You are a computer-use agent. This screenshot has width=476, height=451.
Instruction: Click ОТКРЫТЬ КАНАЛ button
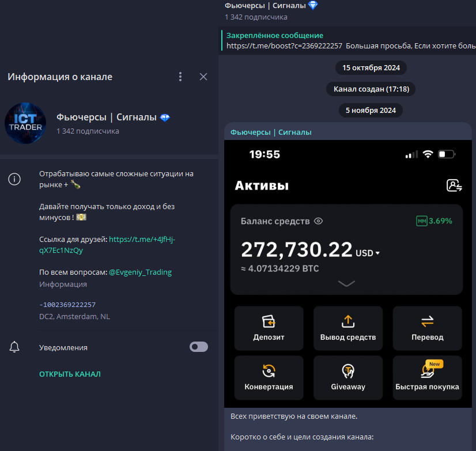pyautogui.click(x=70, y=374)
